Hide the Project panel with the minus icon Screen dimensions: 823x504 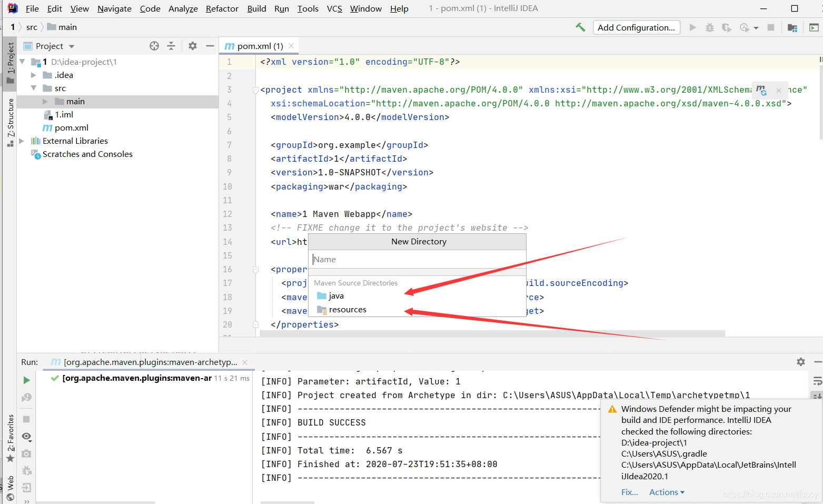210,46
